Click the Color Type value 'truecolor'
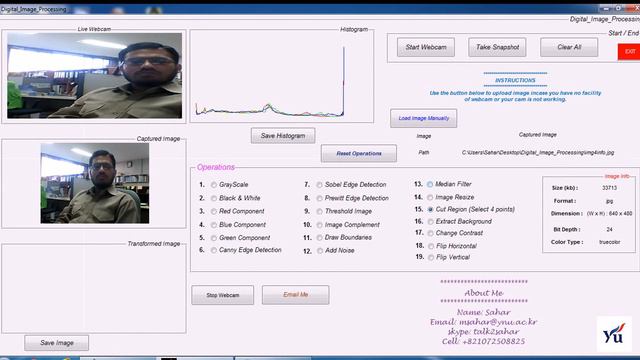Viewport: 640px width, 360px height. pyautogui.click(x=610, y=242)
